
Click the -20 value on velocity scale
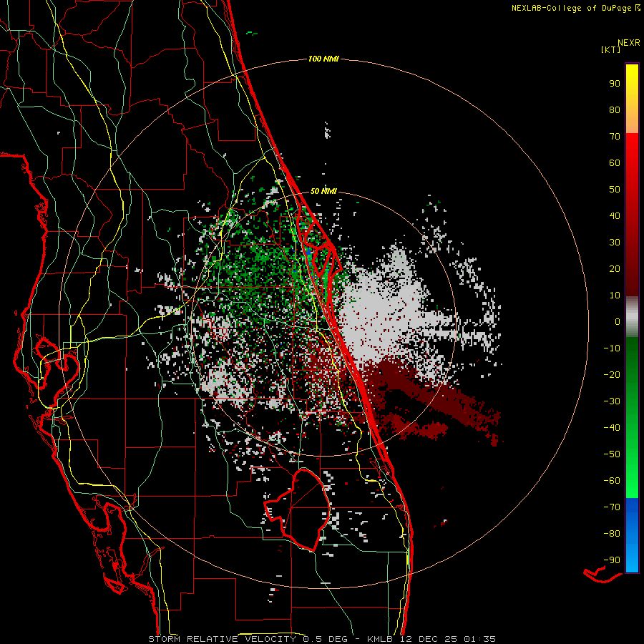pyautogui.click(x=612, y=374)
